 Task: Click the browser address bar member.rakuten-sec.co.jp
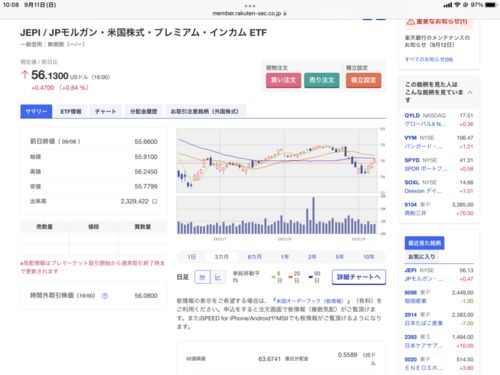250,13
